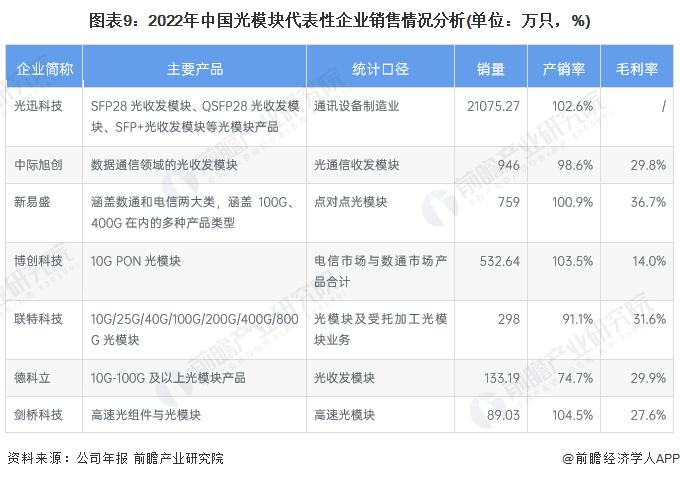Click the production-sales rate '74.7%'
The width and height of the screenshot is (680, 479).
575,378
